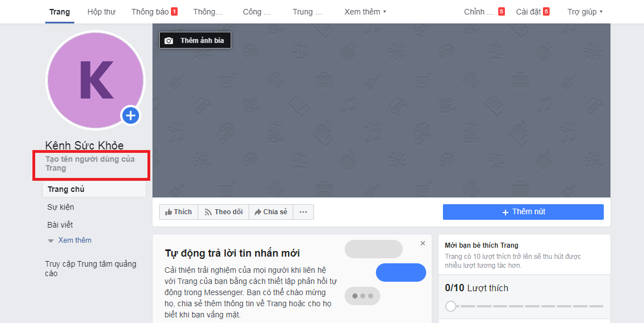Open the Trợ giúp help dropdown

coord(585,12)
